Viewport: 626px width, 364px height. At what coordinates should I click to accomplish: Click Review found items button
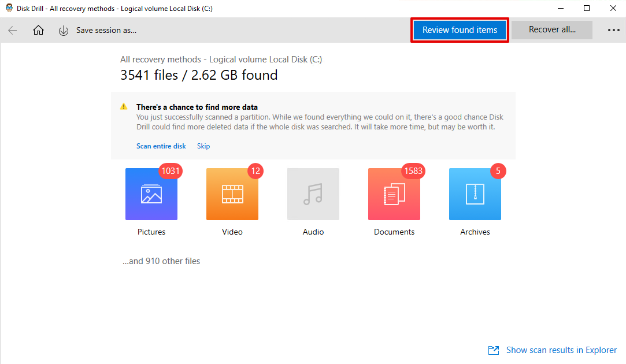[x=460, y=30]
